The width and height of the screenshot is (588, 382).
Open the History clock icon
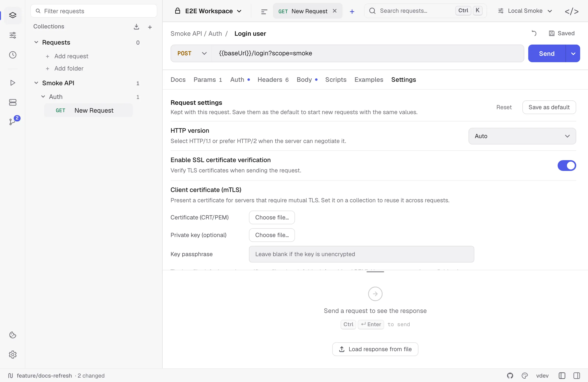[12, 55]
